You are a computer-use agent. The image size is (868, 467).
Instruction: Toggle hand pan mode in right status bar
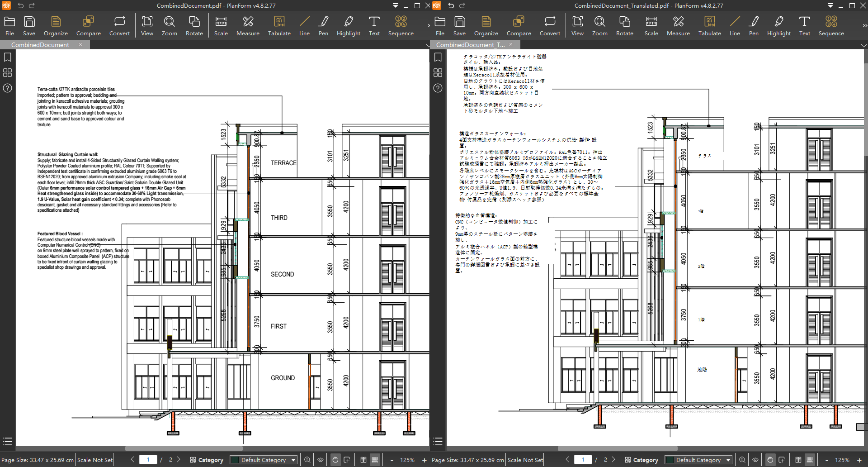pyautogui.click(x=770, y=460)
